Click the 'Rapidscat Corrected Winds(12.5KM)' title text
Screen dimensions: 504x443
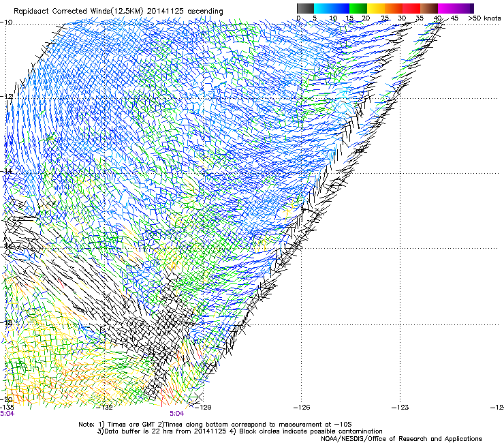(x=79, y=12)
